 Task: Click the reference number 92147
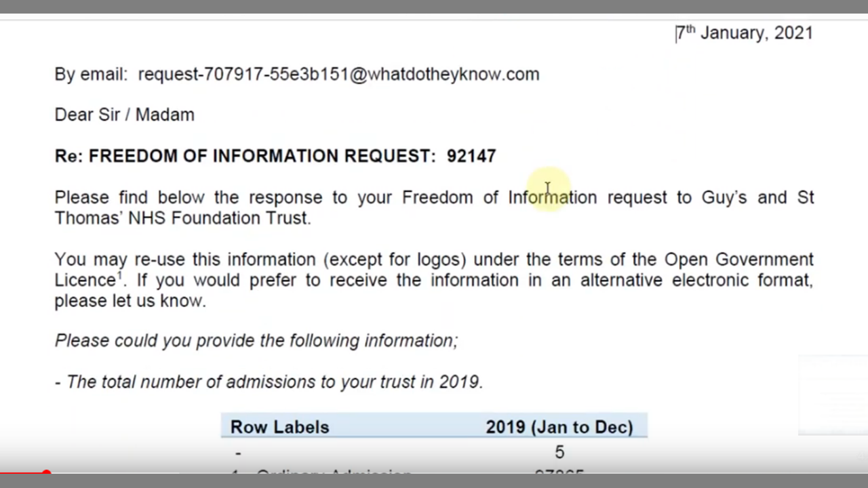pyautogui.click(x=471, y=156)
